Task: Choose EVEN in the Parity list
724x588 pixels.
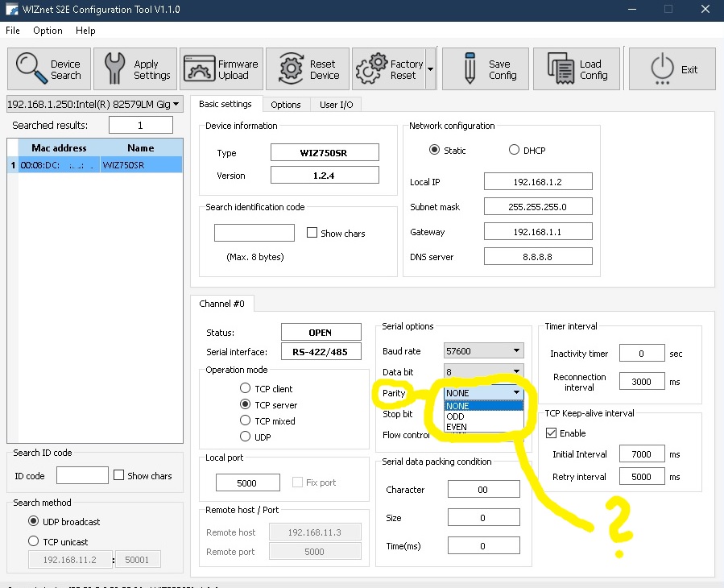Action: [483, 427]
